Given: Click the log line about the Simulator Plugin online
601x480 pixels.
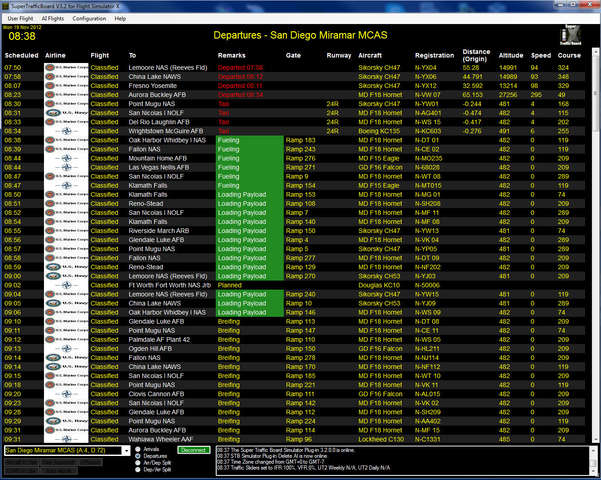Looking at the screenshot, I should (x=286, y=450).
